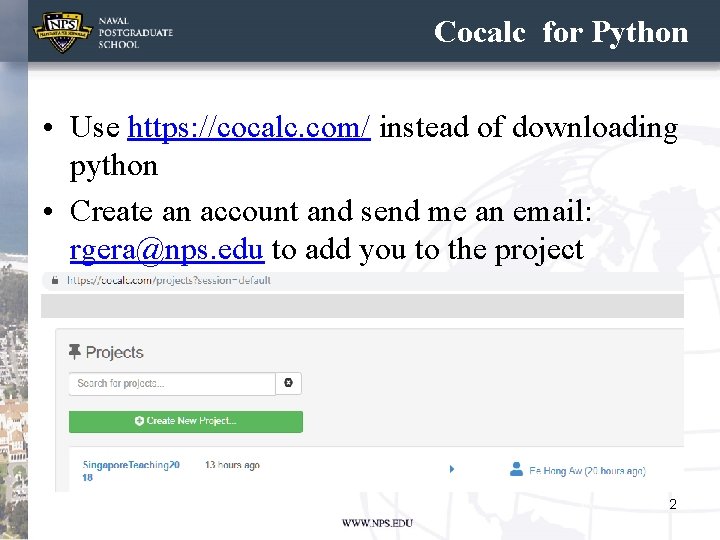
Task: Focus the Search for projects field
Action: [172, 383]
